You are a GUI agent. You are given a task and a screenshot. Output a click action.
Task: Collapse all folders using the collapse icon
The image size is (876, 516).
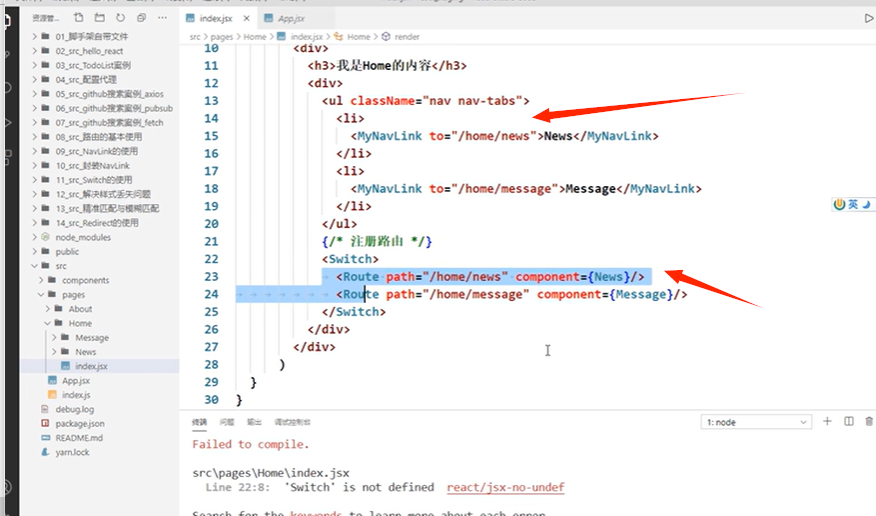pos(141,18)
